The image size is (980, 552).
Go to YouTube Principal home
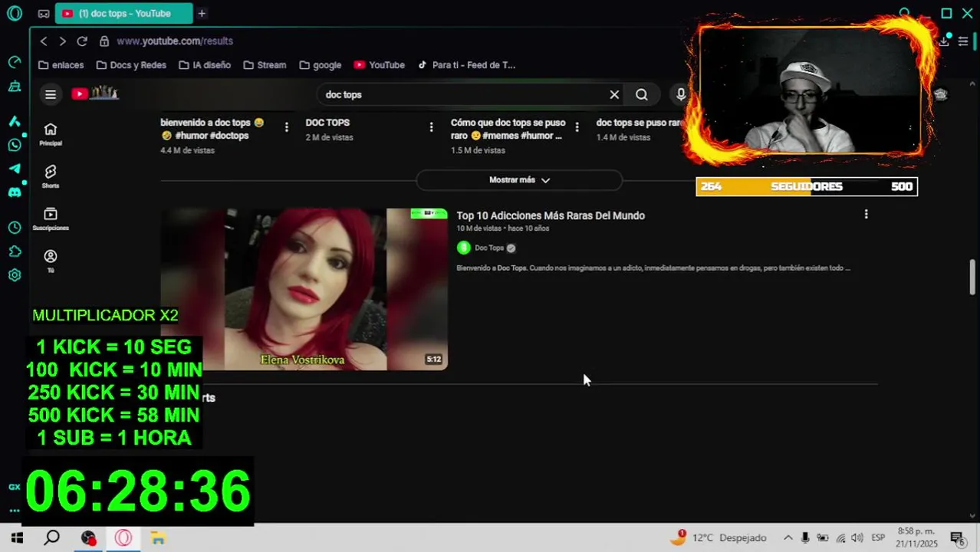(x=51, y=133)
